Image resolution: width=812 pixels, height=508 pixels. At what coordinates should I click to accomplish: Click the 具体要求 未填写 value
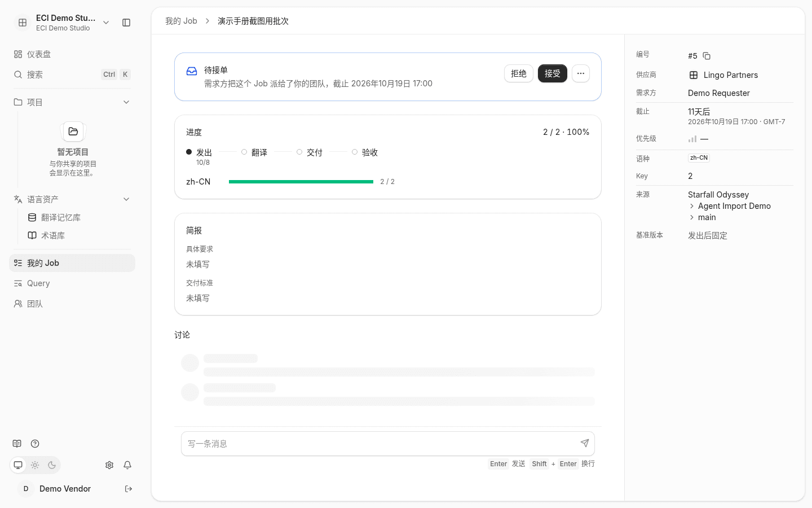pyautogui.click(x=198, y=264)
